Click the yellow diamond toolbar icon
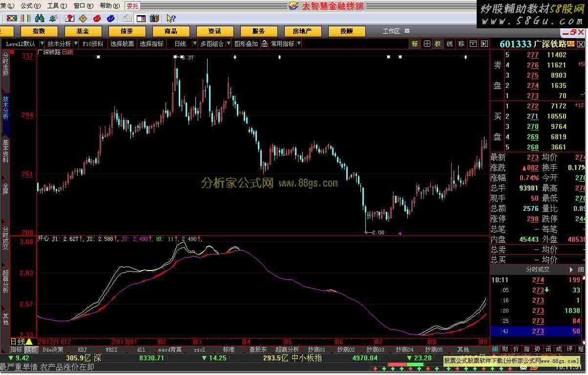 click(83, 18)
